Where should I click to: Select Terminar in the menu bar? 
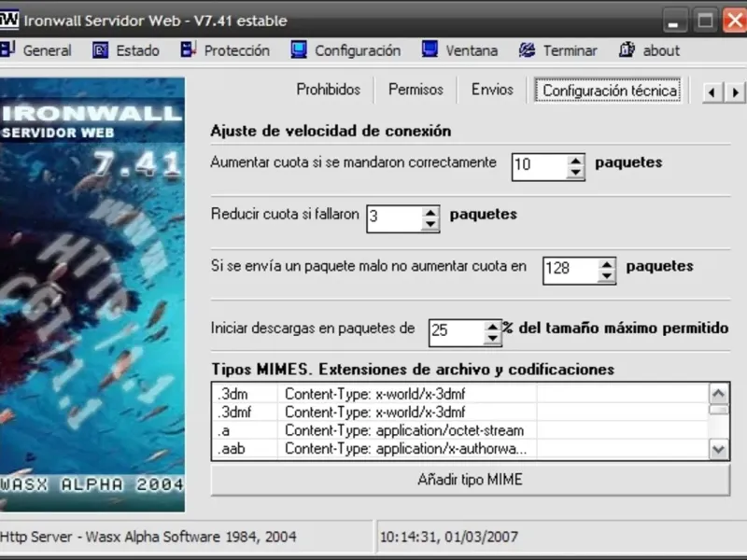pos(570,50)
